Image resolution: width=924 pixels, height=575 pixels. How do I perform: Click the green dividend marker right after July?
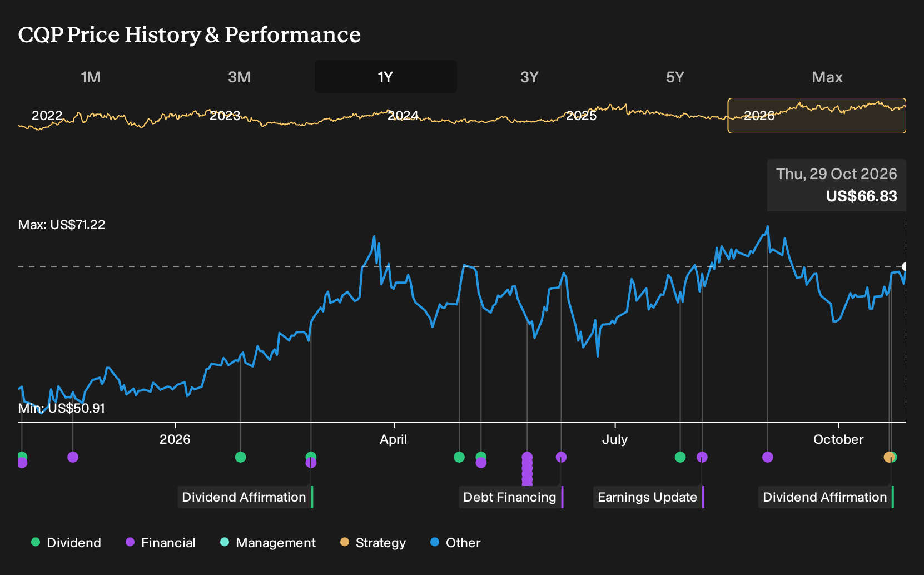(x=680, y=457)
